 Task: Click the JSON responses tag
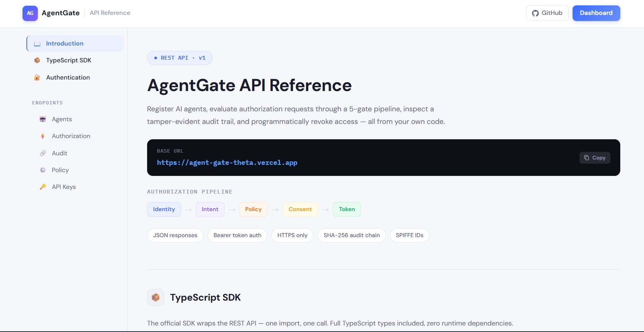(x=175, y=235)
